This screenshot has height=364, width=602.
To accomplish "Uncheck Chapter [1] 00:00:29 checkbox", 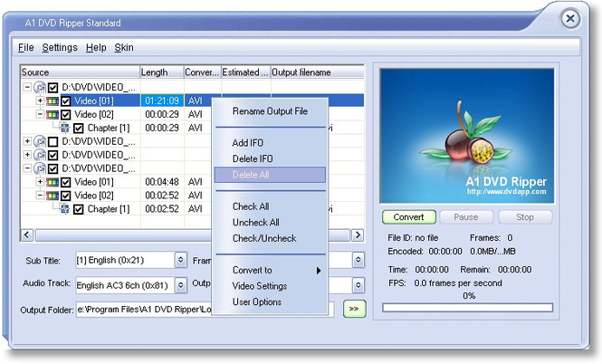I will click(x=79, y=129).
